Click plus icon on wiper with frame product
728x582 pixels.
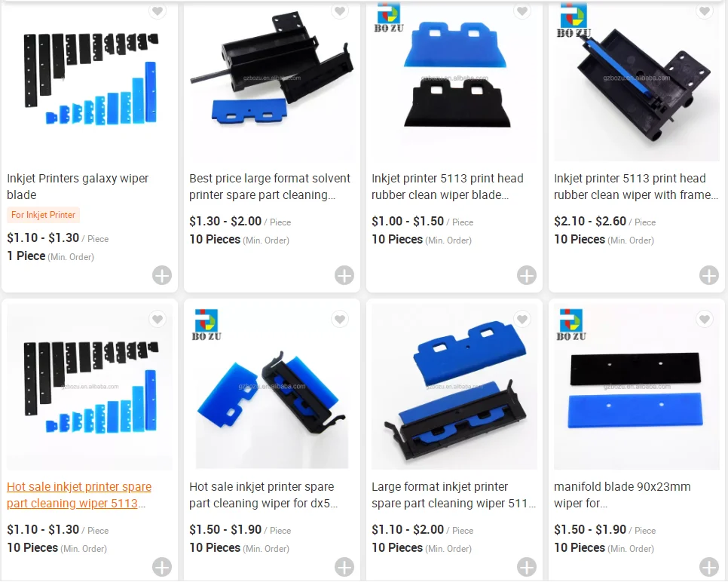click(x=709, y=275)
